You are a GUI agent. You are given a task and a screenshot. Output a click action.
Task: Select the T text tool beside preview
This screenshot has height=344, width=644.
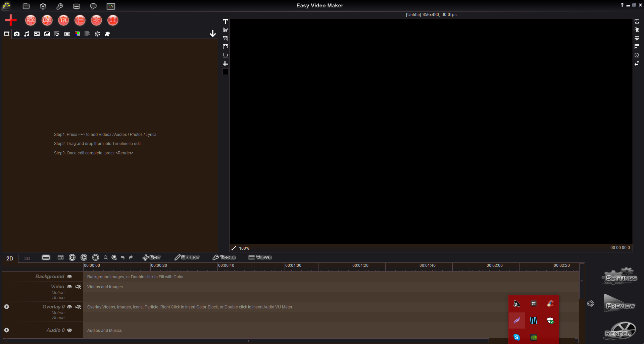pyautogui.click(x=226, y=21)
